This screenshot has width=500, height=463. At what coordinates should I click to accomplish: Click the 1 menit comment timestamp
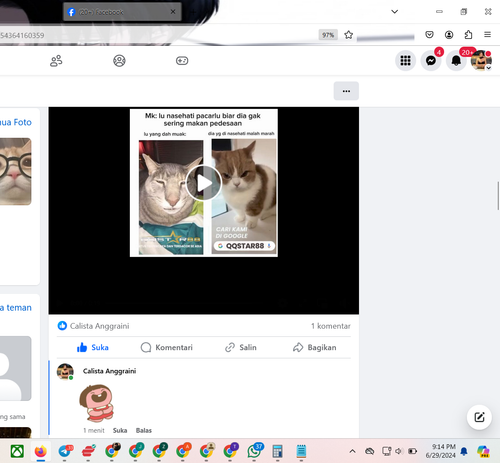coord(94,430)
